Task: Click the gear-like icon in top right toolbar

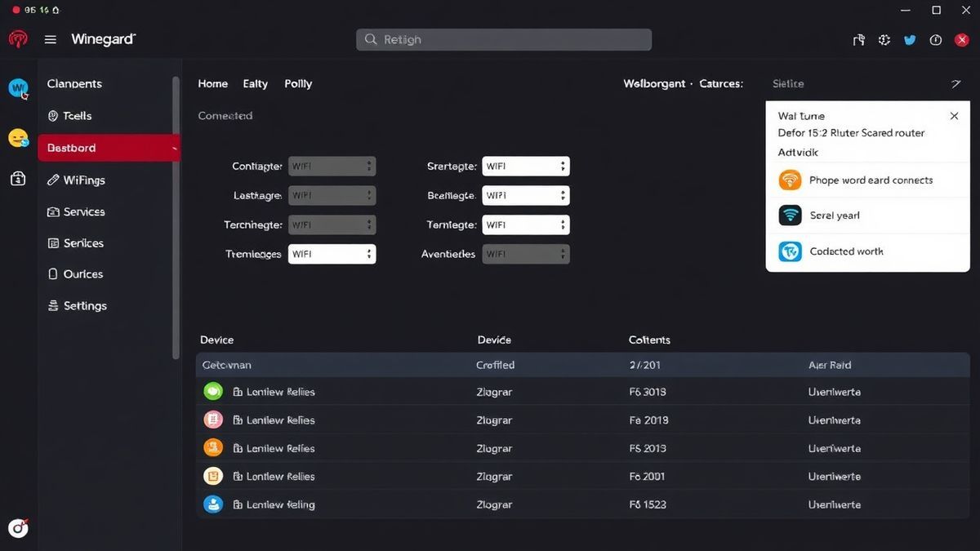Action: (884, 39)
